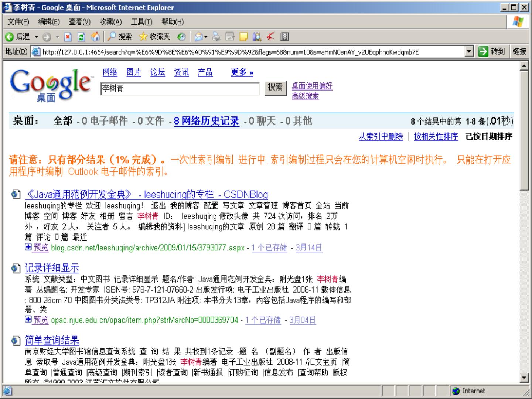This screenshot has height=399, width=532.
Task: Click the Google 搜索 button
Action: tap(275, 88)
